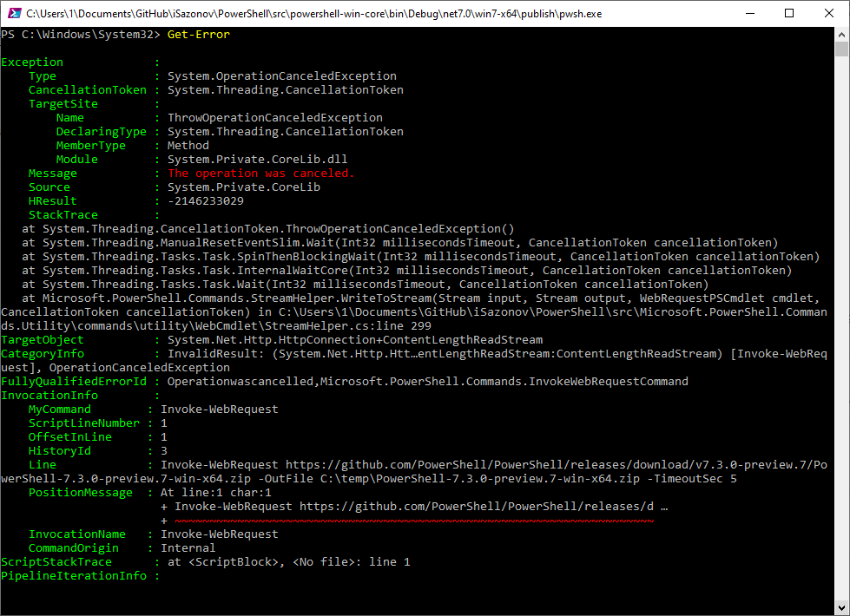Click the red tilde underline marker row
This screenshot has height=616, width=850.
click(414, 521)
